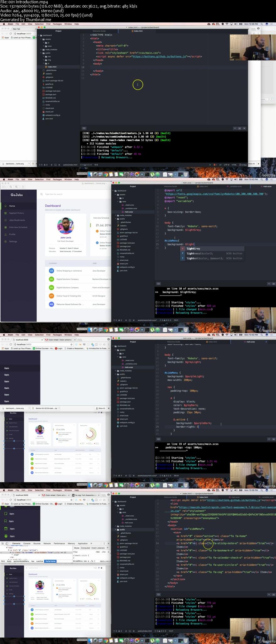In 00:14:34 frame, click blue OS company avatar
The image size is (276, 644).
pyautogui.click(x=51, y=271)
